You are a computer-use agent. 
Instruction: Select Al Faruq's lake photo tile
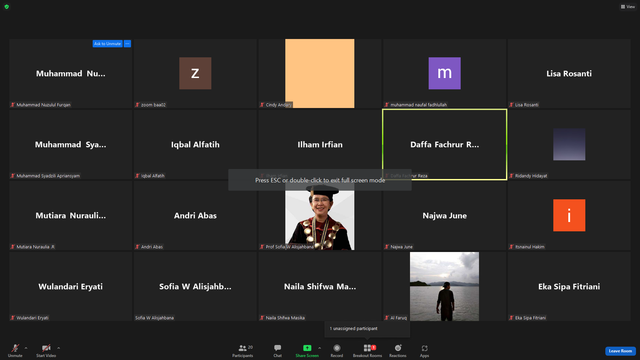coord(444,287)
